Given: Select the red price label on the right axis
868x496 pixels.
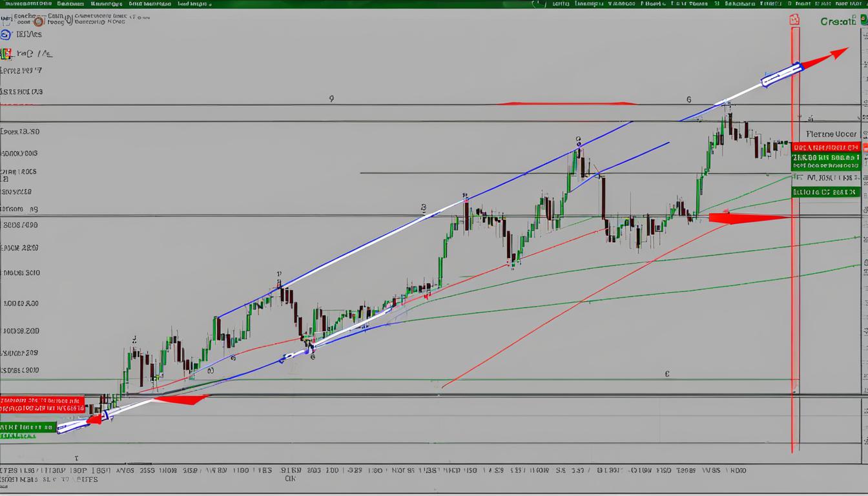Looking at the screenshot, I should [825, 147].
